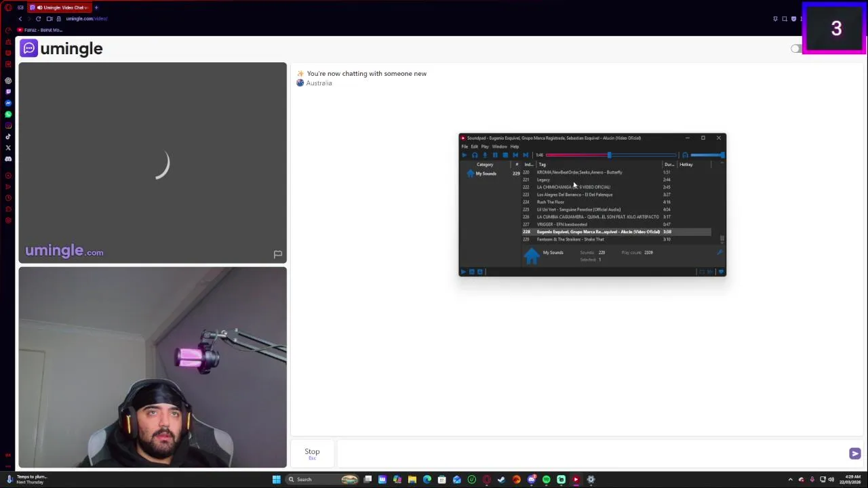This screenshot has width=868, height=488.
Task: Open Instagram from the Opera sidebar
Action: pyautogui.click(x=8, y=125)
